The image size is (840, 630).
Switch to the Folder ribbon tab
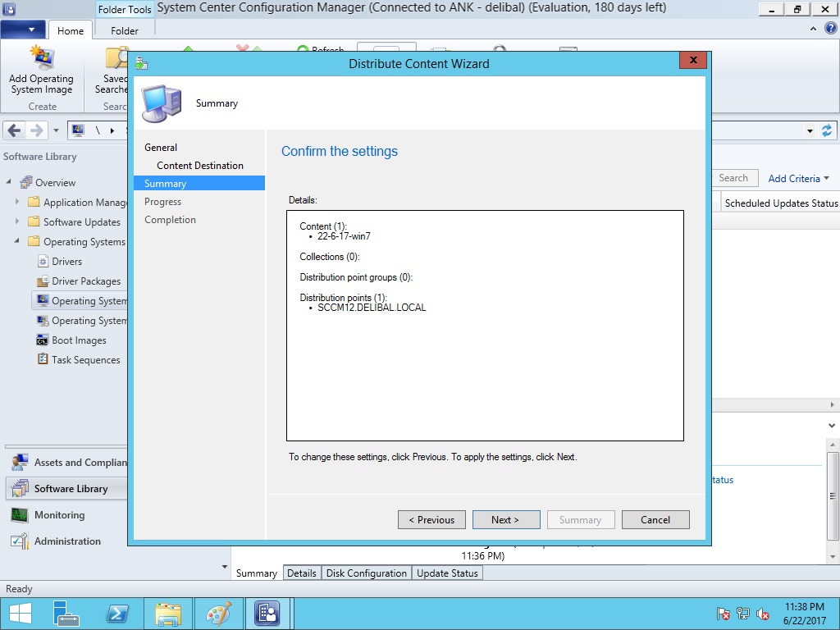pyautogui.click(x=125, y=30)
